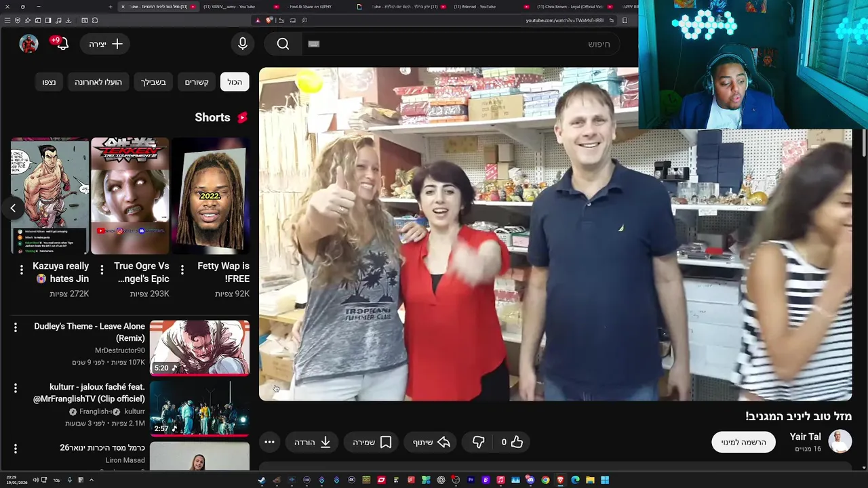Open options menu for Fetty Wap short
Image resolution: width=868 pixels, height=488 pixels.
tap(182, 270)
